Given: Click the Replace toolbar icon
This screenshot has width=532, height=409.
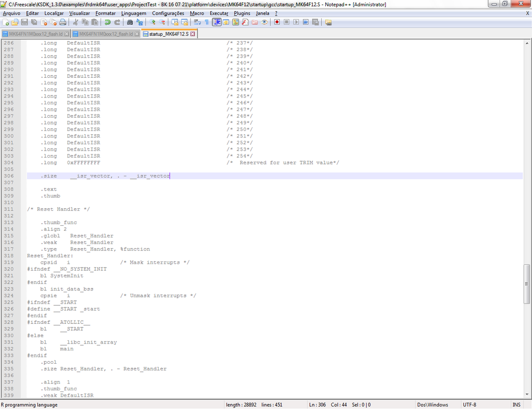Looking at the screenshot, I should click(140, 22).
